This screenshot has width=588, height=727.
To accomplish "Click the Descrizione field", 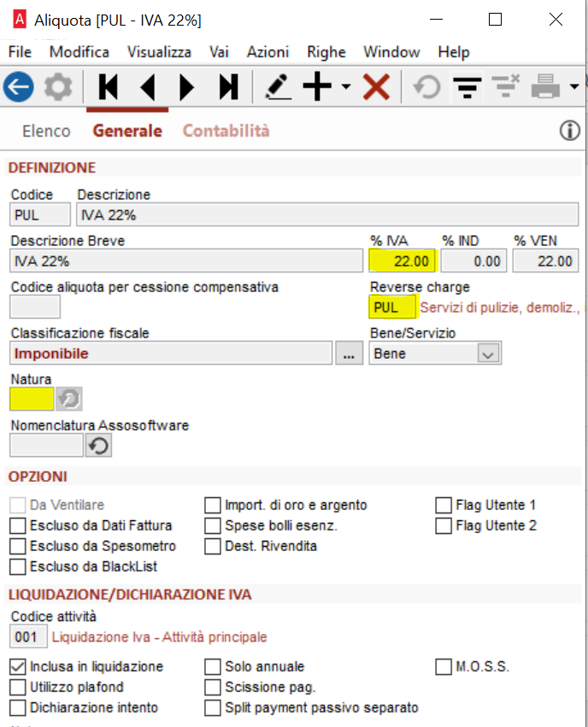I will point(327,214).
